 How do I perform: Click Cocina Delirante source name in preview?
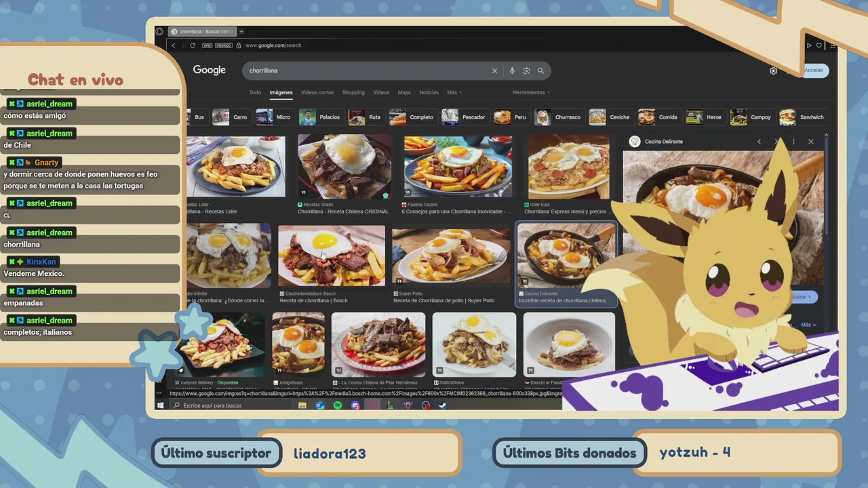point(664,142)
